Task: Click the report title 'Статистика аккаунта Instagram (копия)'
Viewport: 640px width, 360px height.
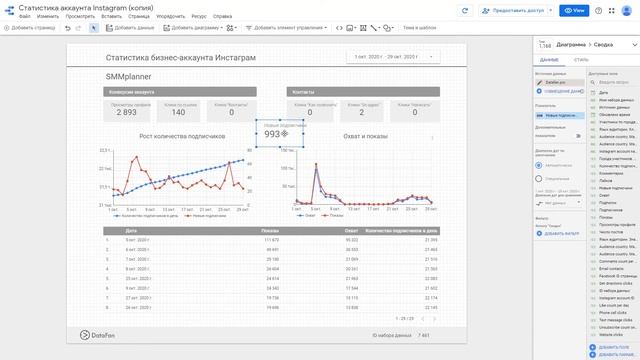Action: click(x=86, y=8)
